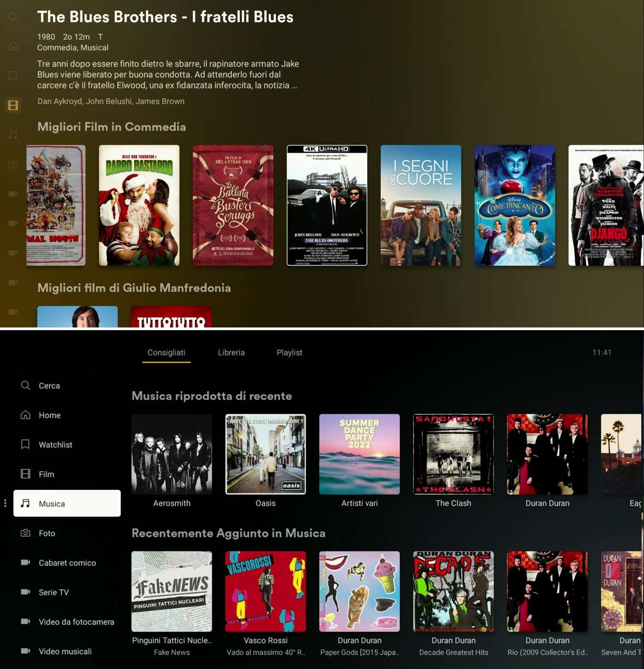
Task: Click the video camera icon beside Video da fotocamera
Action: pos(26,621)
